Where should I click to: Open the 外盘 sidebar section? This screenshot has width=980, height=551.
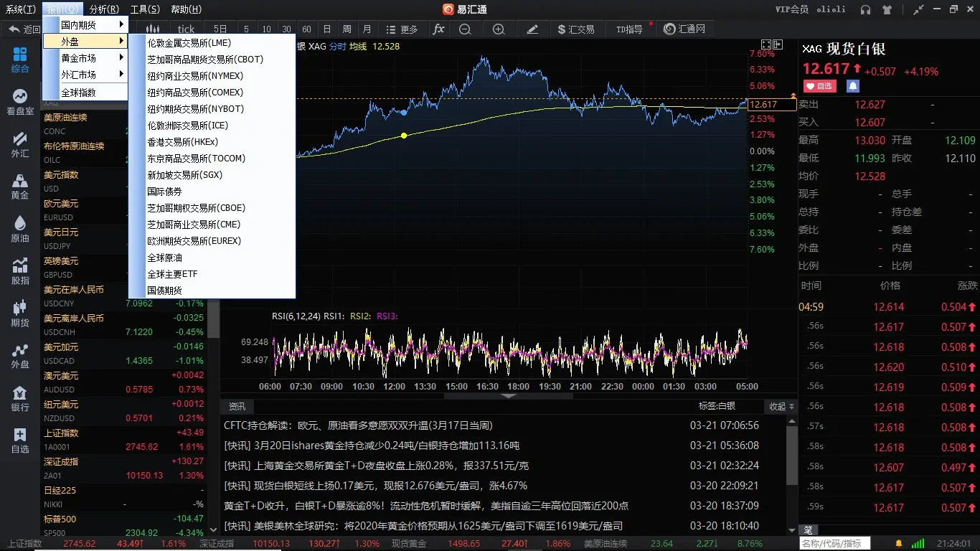pyautogui.click(x=20, y=355)
